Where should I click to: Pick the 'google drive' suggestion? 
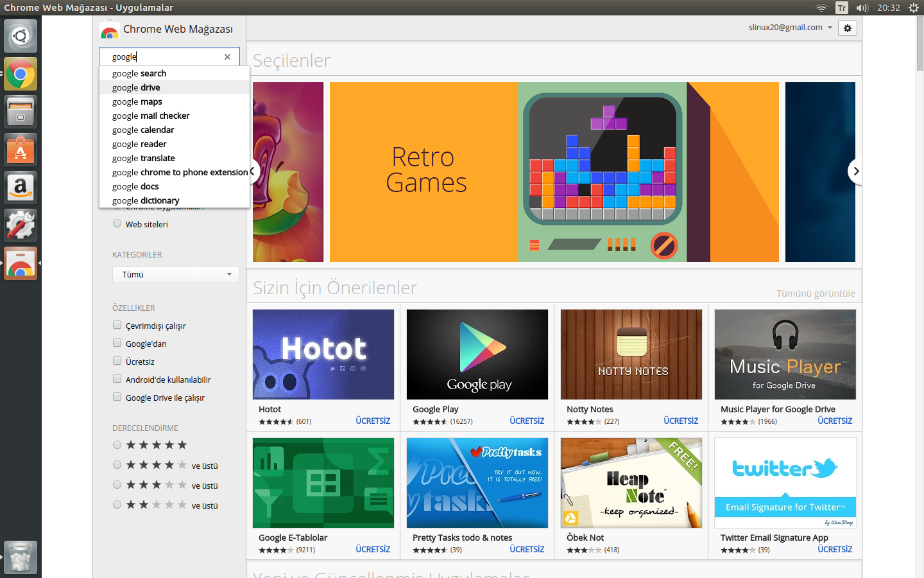[x=175, y=87]
